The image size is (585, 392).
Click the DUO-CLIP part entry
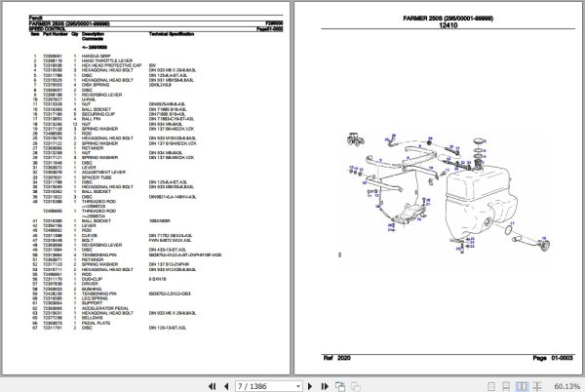click(92, 279)
